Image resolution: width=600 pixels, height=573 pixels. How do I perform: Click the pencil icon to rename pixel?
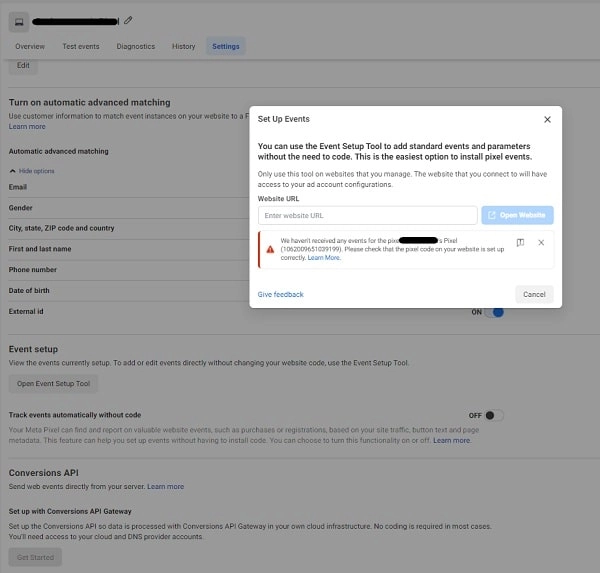[x=128, y=20]
